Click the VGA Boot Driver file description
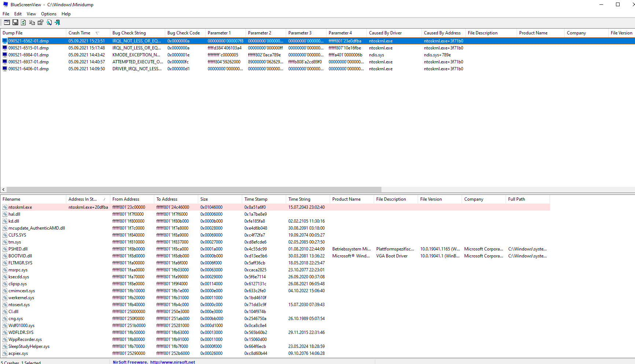 [392, 256]
